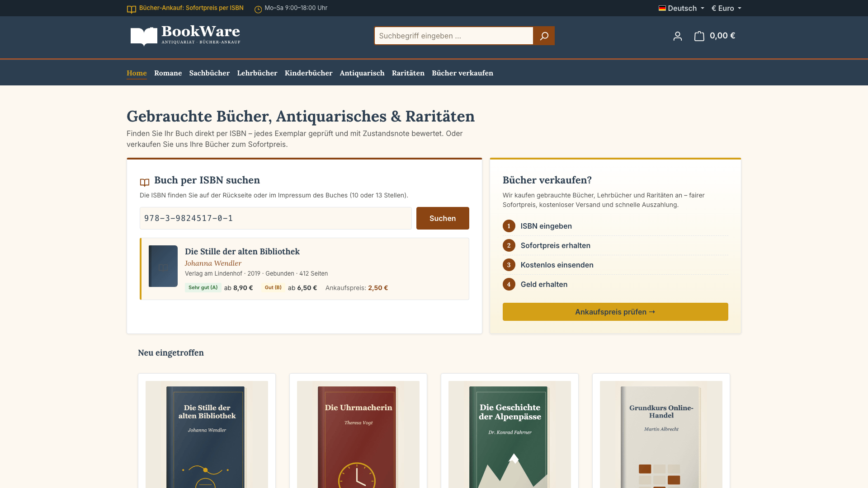The width and height of the screenshot is (868, 488).
Task: Click Ankaufspreis prüfen button
Action: 615,312
